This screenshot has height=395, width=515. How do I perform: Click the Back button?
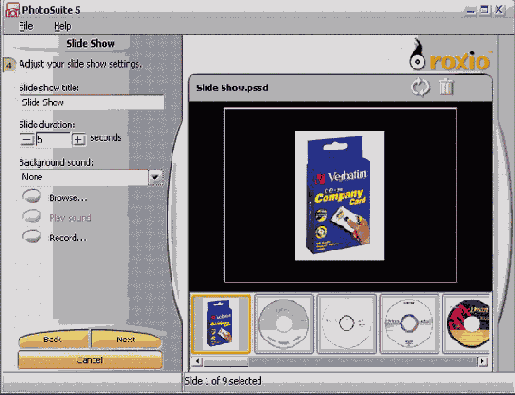[53, 339]
